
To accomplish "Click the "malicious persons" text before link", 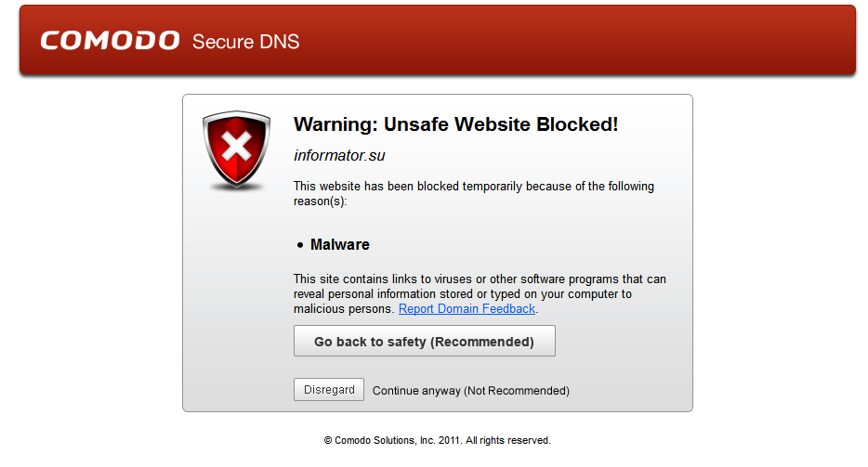I will [344, 309].
